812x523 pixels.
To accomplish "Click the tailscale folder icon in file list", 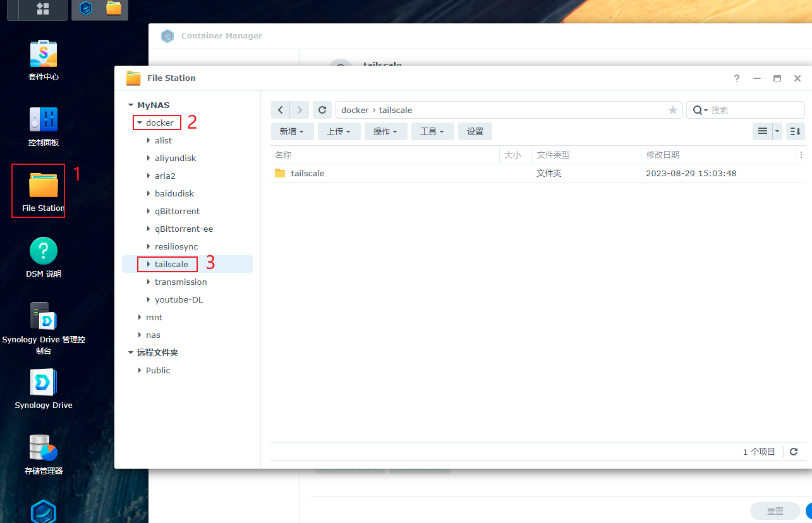I will [x=280, y=173].
